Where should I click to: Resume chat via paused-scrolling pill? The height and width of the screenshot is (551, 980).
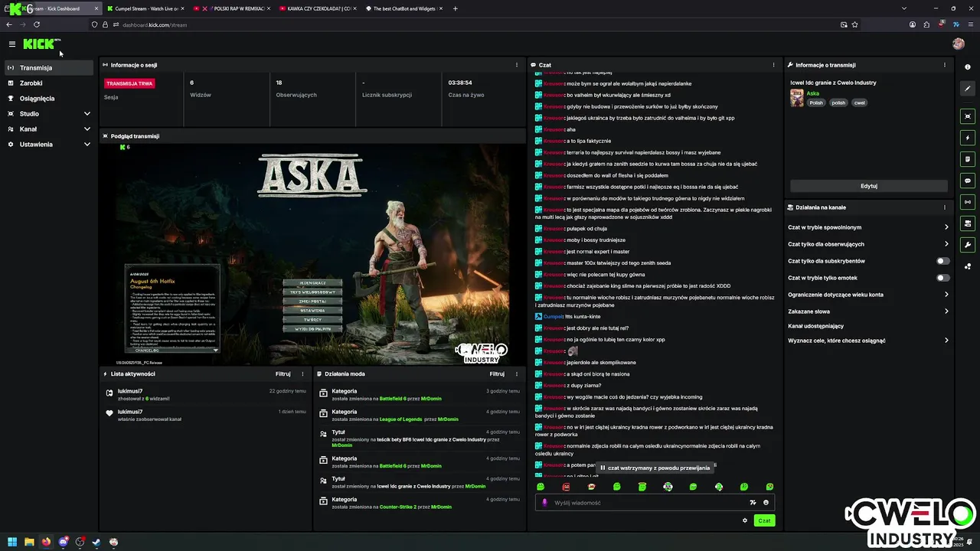click(x=655, y=468)
